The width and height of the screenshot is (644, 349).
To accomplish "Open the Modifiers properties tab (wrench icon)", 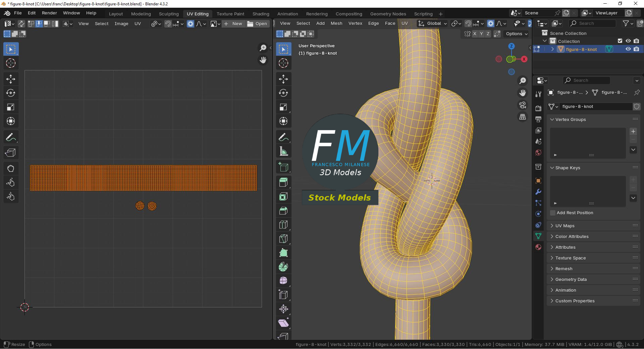I will [538, 192].
